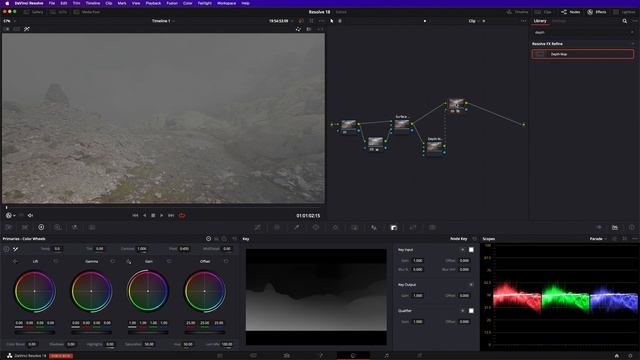
Task: Open the Color Match palette icon
Action: point(25,227)
